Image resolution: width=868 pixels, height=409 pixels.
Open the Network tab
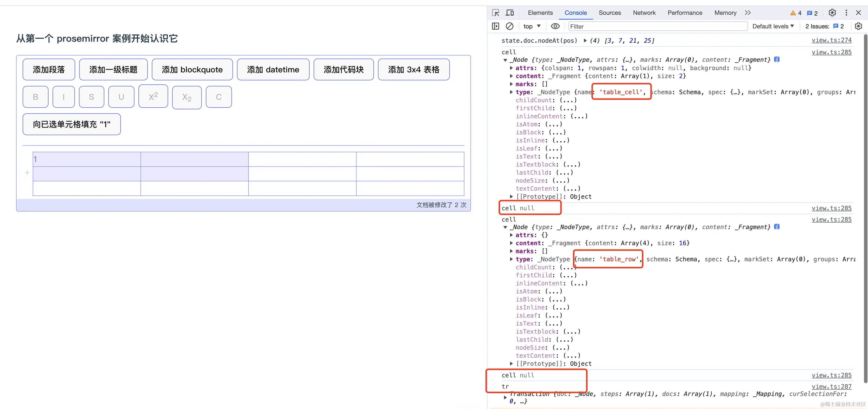[x=644, y=13]
